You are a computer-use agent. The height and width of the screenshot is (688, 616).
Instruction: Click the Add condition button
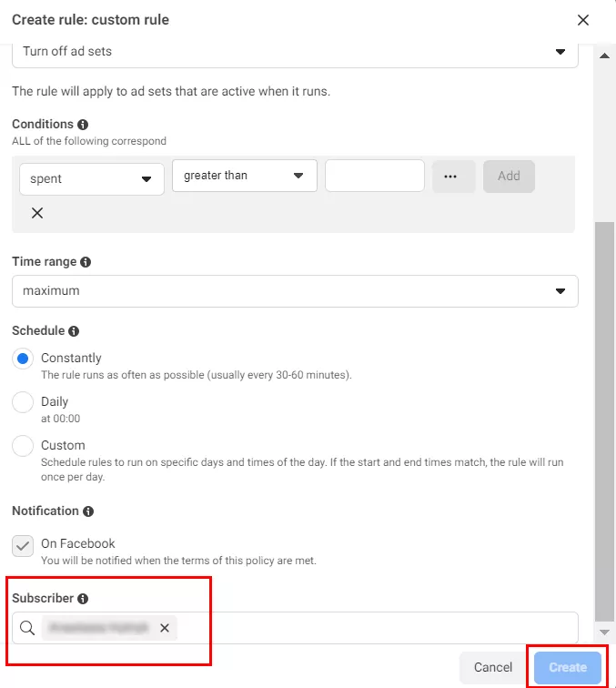tap(509, 177)
